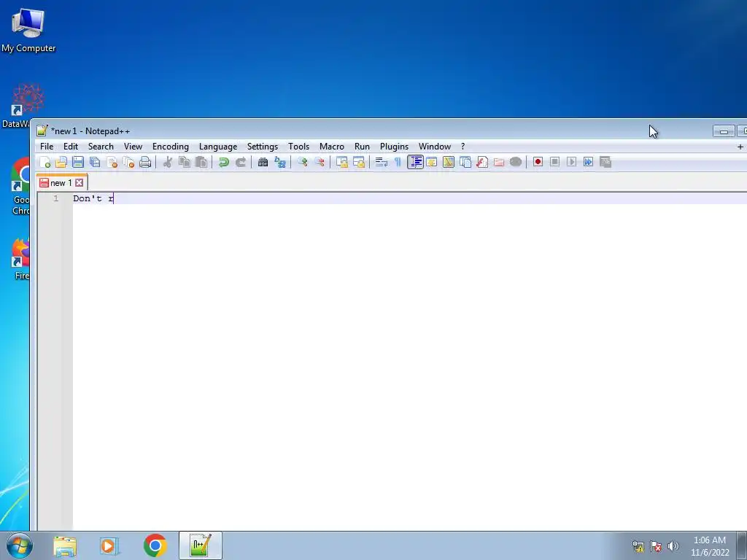Click the macro Playback icon
This screenshot has height=560, width=747.
(571, 162)
